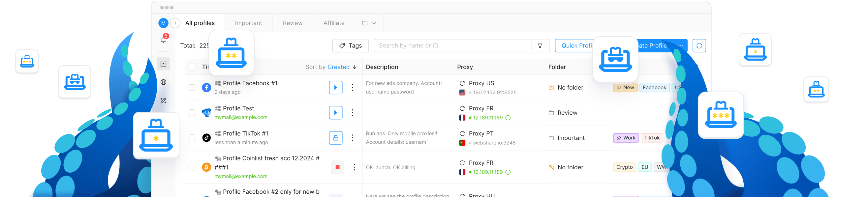Start Profile Facebook #1 with play button

pos(336,88)
